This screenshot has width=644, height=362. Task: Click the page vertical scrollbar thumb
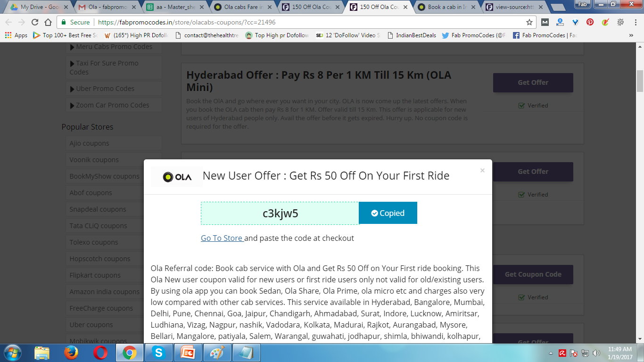click(x=640, y=81)
